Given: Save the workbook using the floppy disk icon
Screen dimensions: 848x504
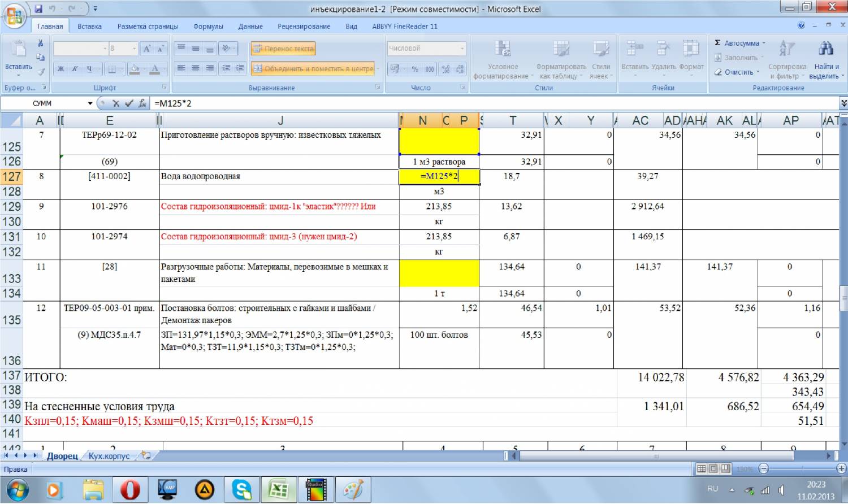Looking at the screenshot, I should [x=38, y=8].
